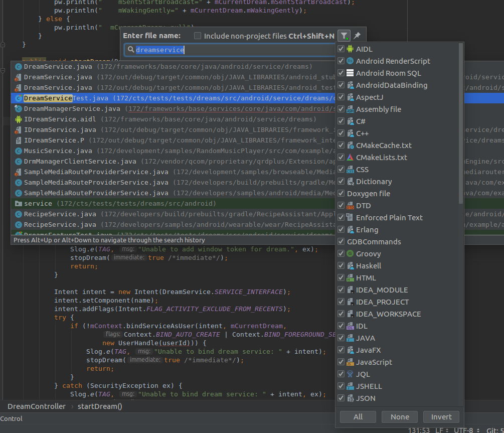Click the file type filter list scrollbar
504x433 pixels.
point(460,124)
